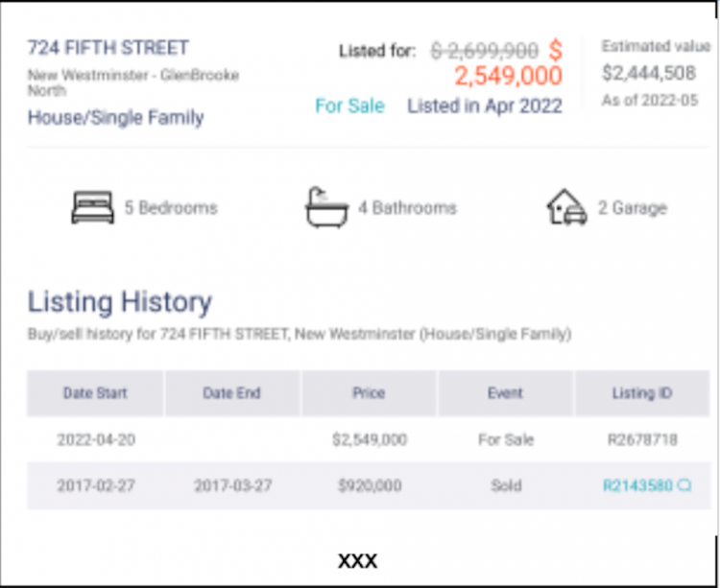This screenshot has width=720, height=588.
Task: Click listing ID R2678718 in table
Action: [642, 440]
